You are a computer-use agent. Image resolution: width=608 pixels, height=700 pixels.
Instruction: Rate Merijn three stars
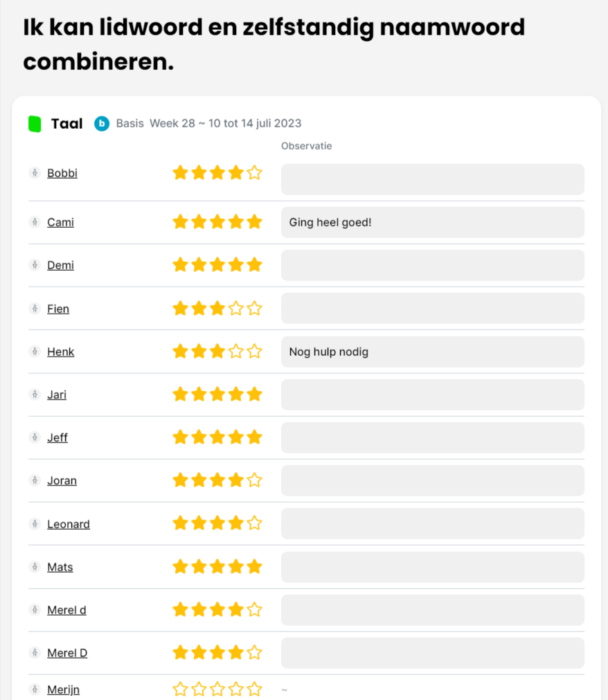coord(217,690)
